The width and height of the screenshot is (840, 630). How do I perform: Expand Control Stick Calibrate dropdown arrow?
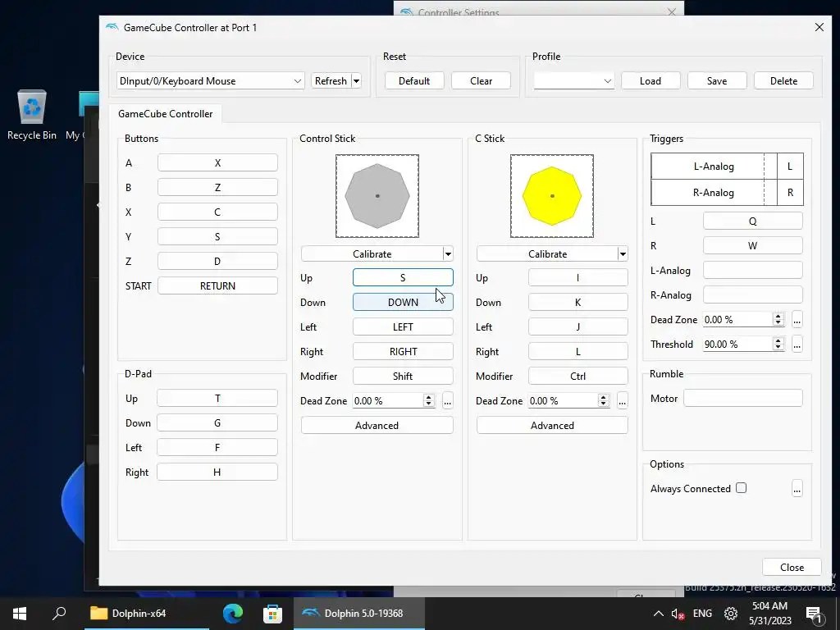tap(448, 254)
